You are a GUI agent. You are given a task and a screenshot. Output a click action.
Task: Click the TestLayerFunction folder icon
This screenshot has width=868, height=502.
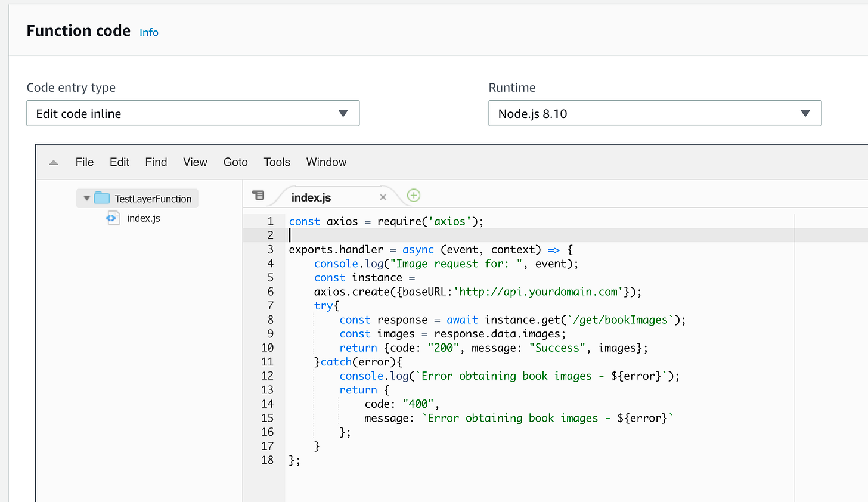[x=102, y=198]
